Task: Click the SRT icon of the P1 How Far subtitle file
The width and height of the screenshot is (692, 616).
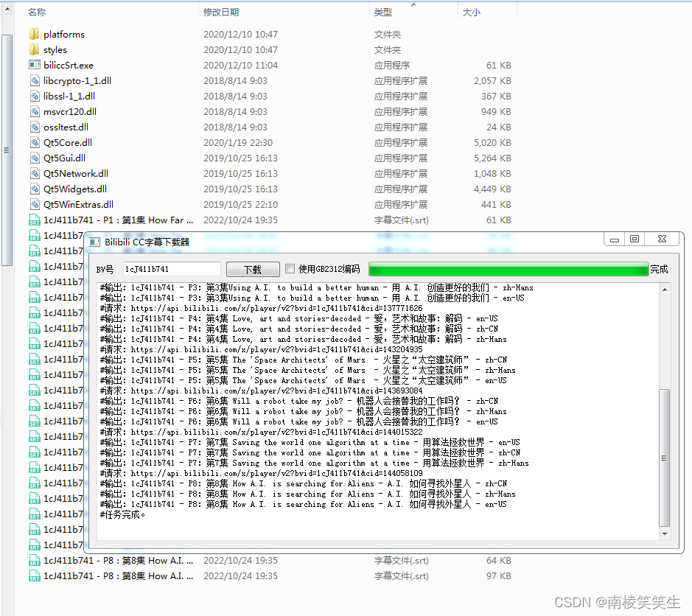Action: tap(35, 220)
